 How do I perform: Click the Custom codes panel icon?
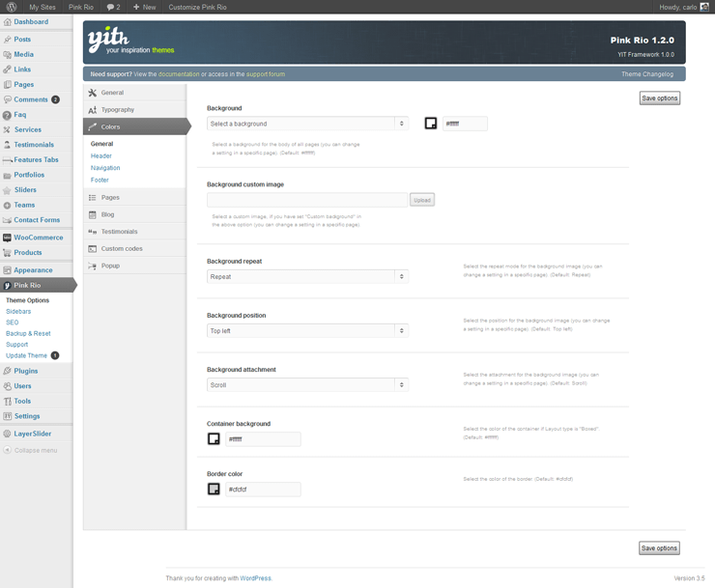coord(93,248)
